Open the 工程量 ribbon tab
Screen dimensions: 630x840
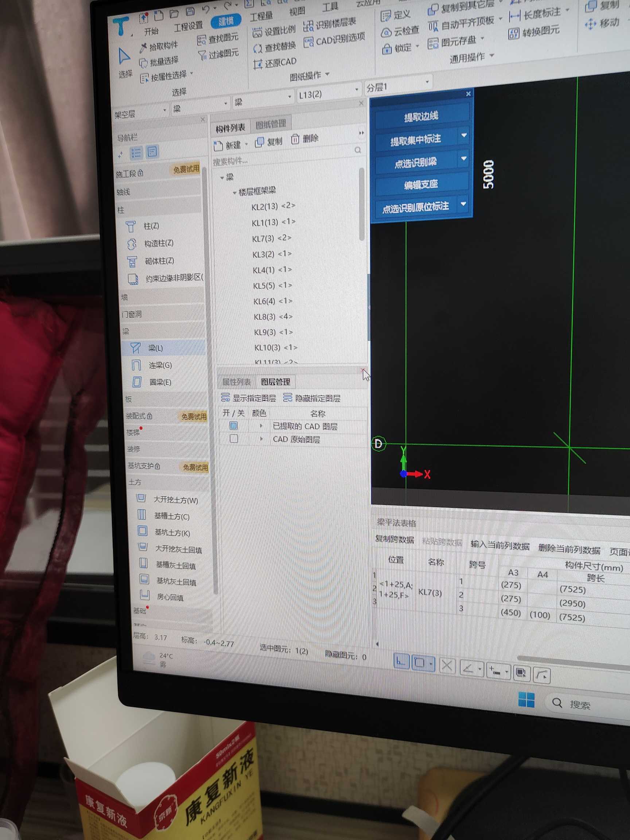tap(261, 16)
